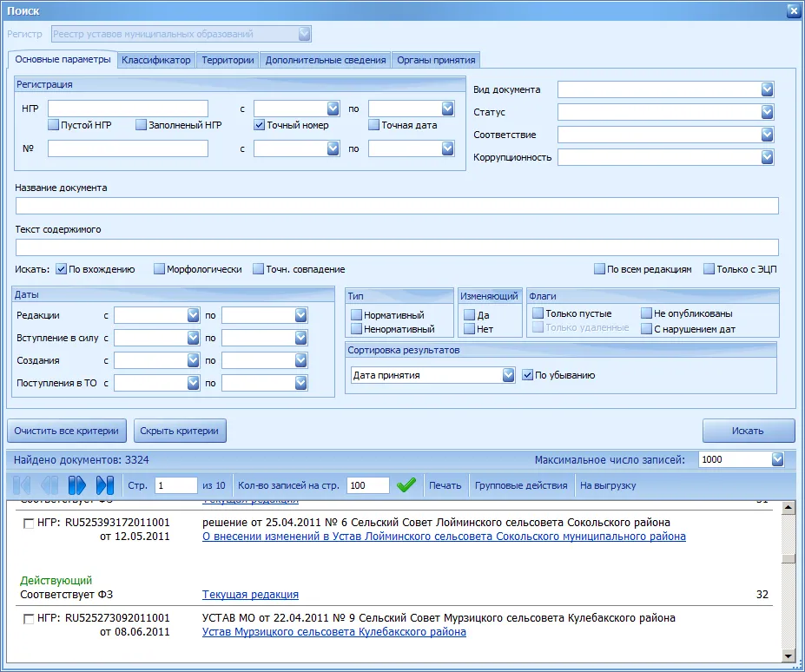Click Очистить все критерии button

point(66,431)
